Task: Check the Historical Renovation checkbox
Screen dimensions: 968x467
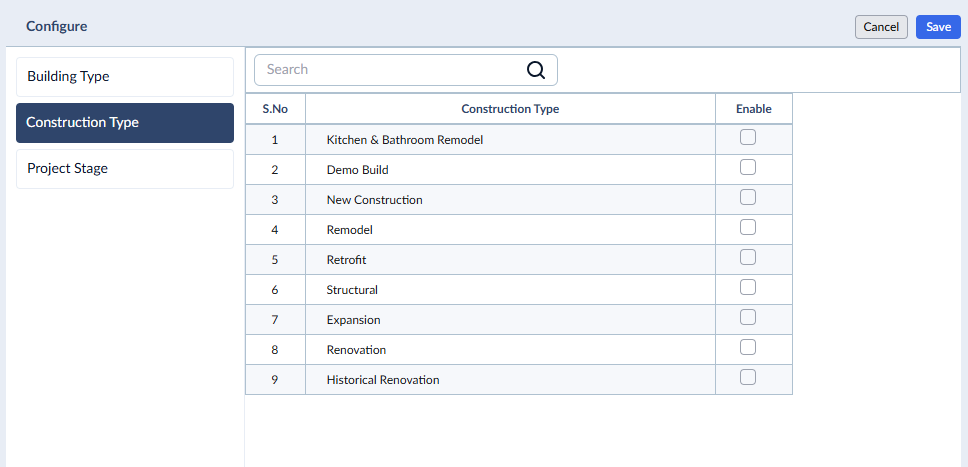Action: tap(748, 377)
